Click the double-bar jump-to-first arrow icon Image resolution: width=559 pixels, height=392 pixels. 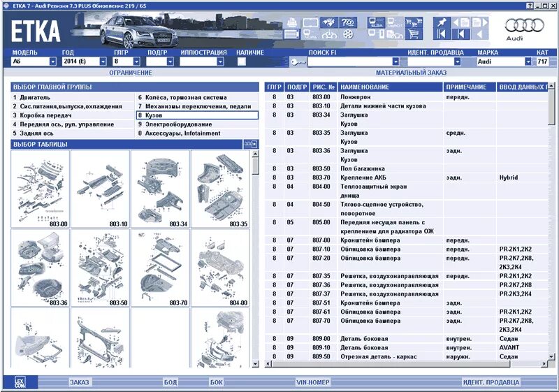click(x=442, y=34)
